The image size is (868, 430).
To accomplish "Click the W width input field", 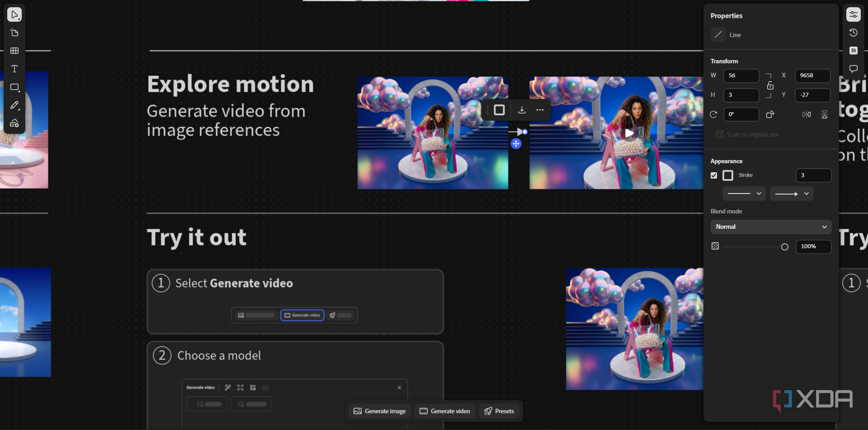I will pos(741,76).
